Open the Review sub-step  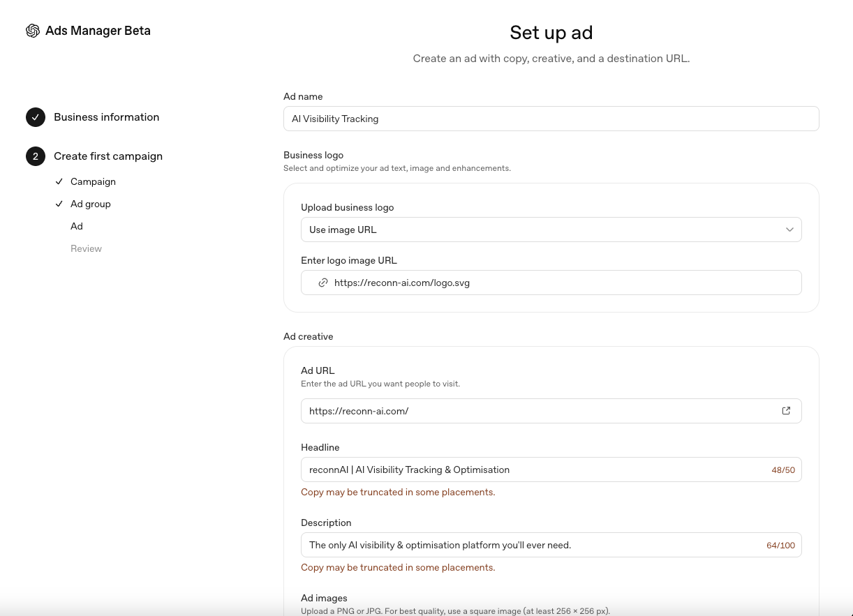coord(86,248)
